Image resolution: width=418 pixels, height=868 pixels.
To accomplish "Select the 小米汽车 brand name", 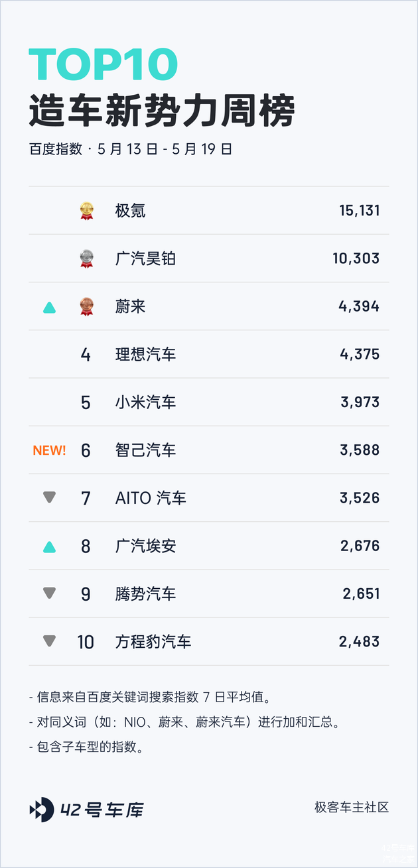I will coord(145,402).
